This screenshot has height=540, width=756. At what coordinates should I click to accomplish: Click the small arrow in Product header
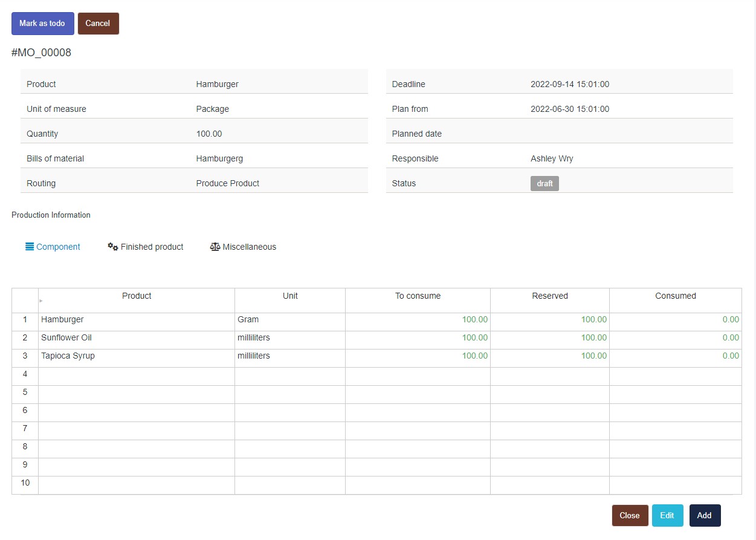coord(41,301)
